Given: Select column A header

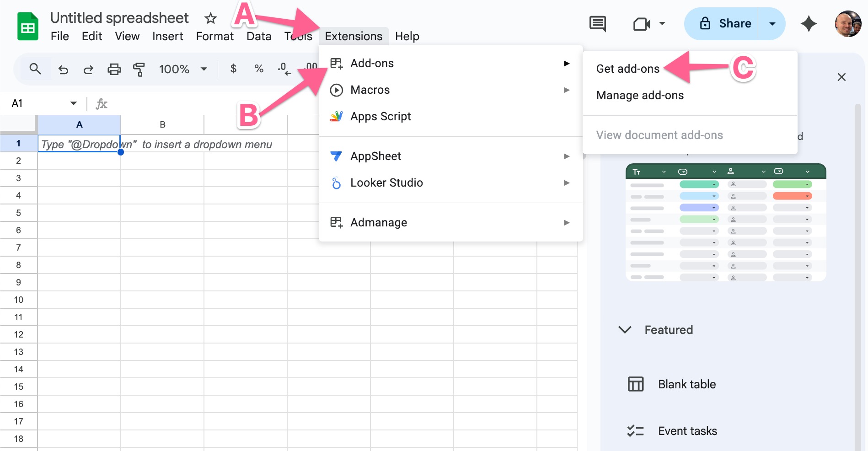Looking at the screenshot, I should click(x=79, y=124).
